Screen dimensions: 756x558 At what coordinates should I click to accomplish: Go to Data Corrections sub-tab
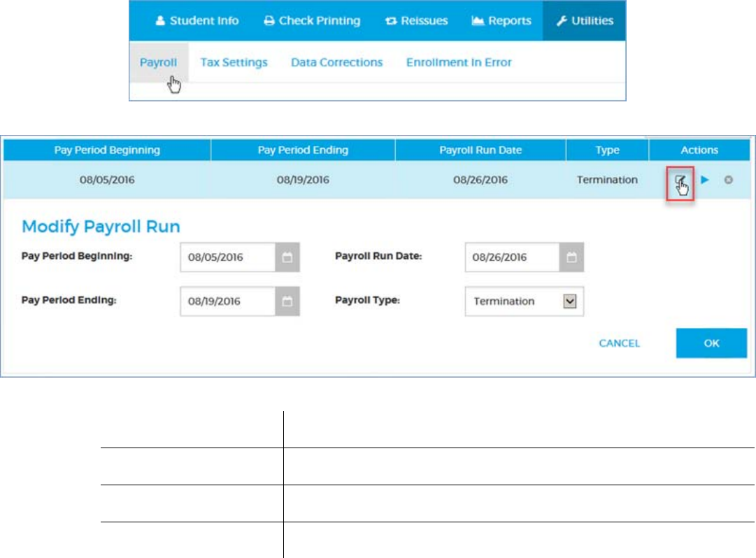tap(336, 63)
